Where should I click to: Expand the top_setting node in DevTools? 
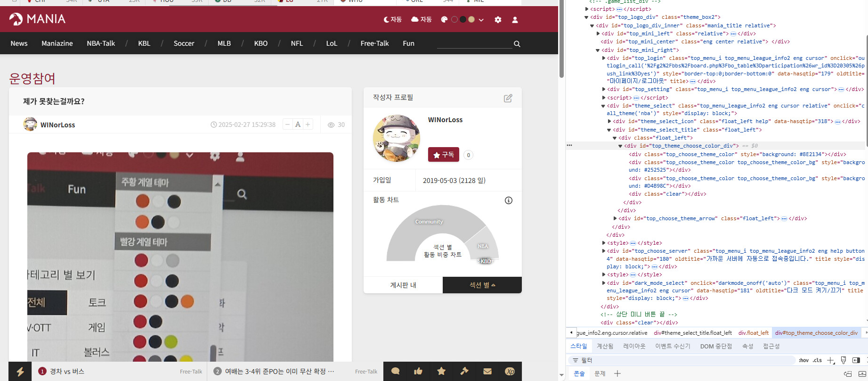[x=604, y=89]
